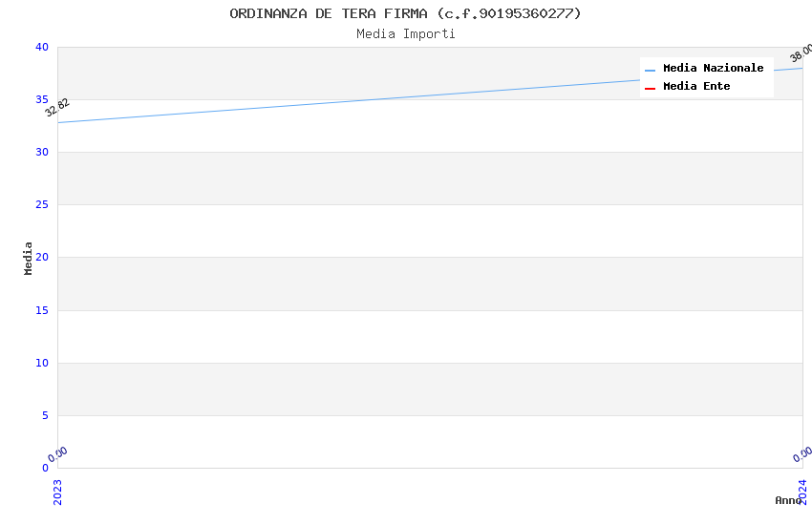Select the vertical Media axis title

tap(29, 258)
